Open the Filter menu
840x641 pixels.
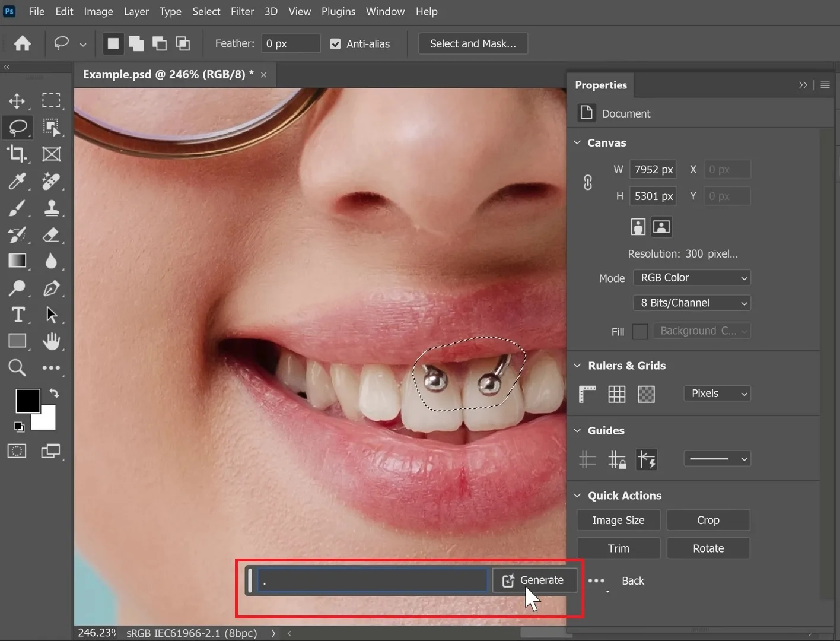click(242, 11)
